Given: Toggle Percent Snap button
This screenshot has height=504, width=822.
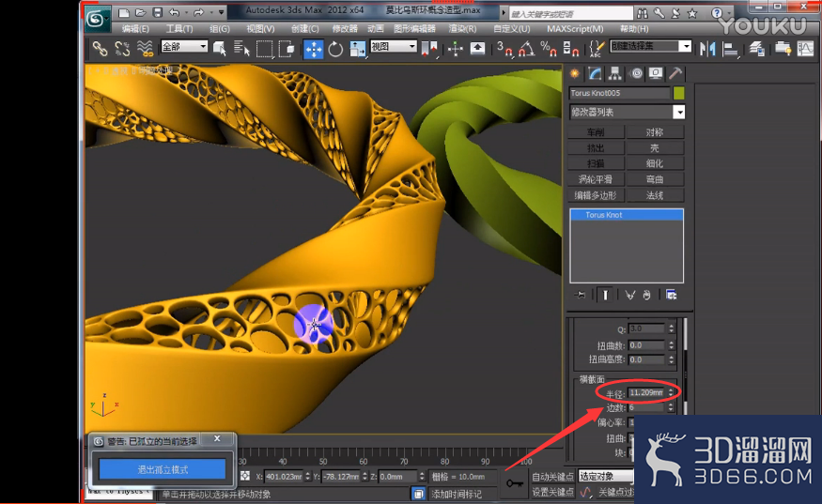Looking at the screenshot, I should tap(549, 49).
